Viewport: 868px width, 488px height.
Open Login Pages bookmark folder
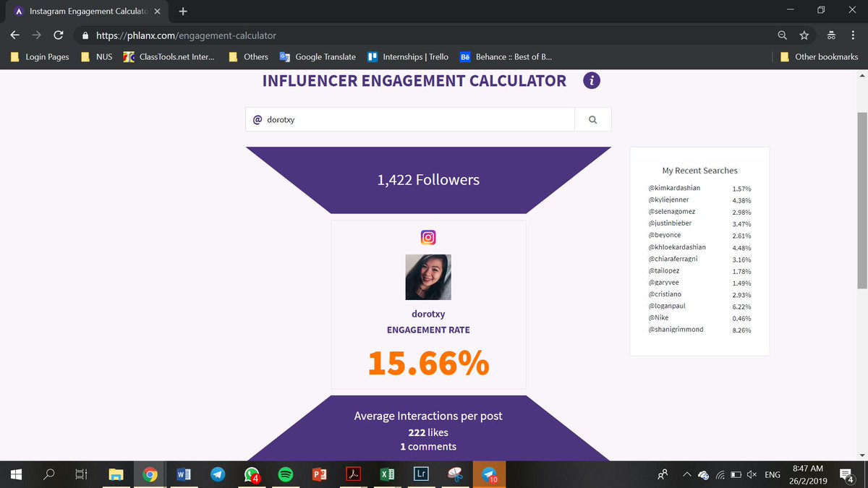tap(41, 56)
